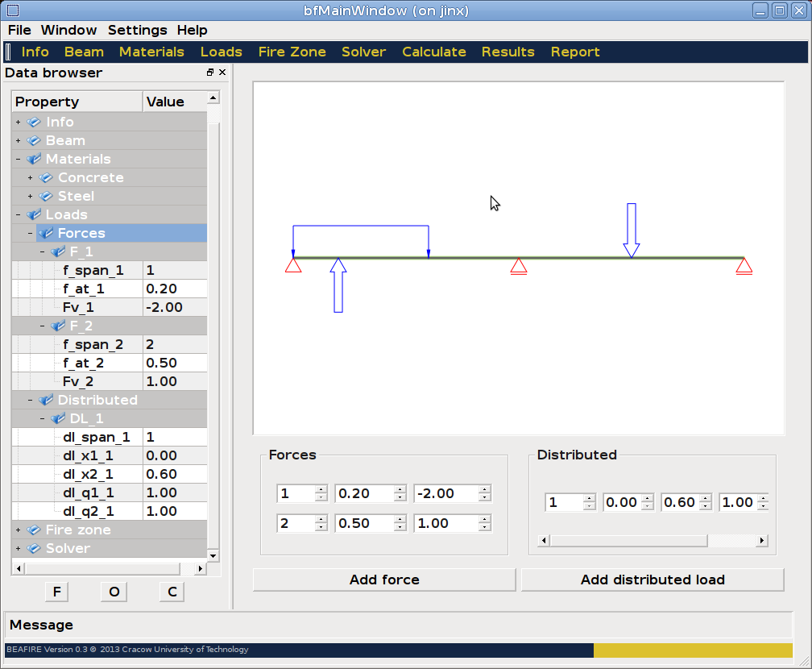
Task: Open the Fire Zone toolbar section
Action: click(292, 52)
